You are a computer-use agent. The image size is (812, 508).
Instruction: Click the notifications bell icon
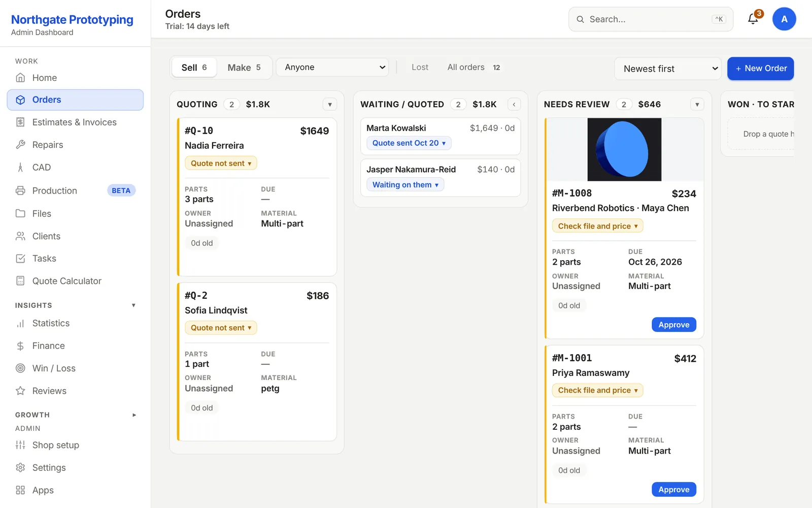pyautogui.click(x=753, y=19)
